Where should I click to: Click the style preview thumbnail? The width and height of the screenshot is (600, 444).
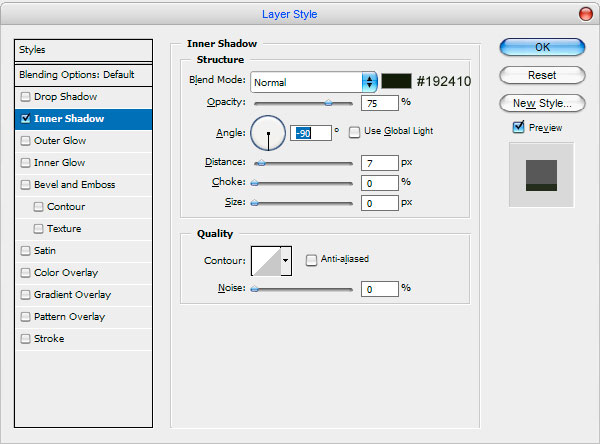(541, 175)
